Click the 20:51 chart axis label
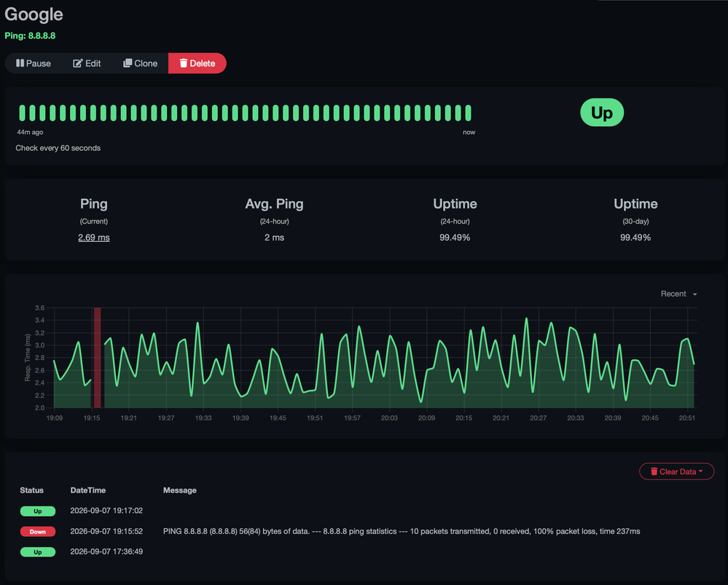Screen dimensions: 728x585 687,418
